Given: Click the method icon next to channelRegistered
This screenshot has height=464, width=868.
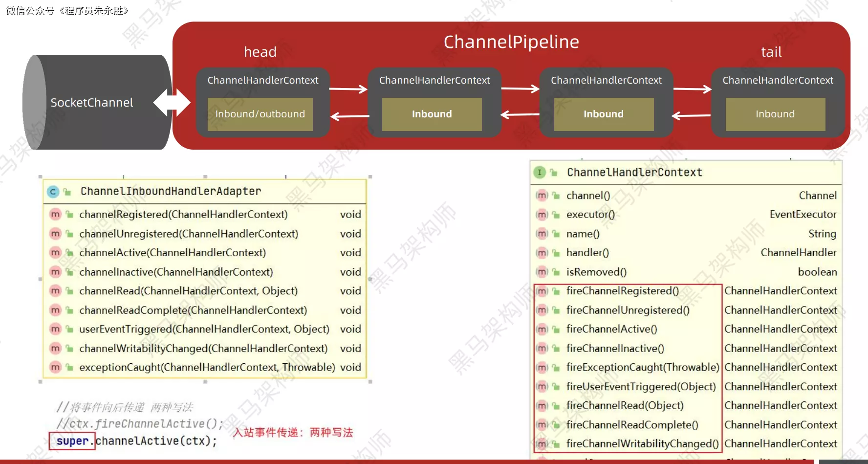Looking at the screenshot, I should 55,215.
